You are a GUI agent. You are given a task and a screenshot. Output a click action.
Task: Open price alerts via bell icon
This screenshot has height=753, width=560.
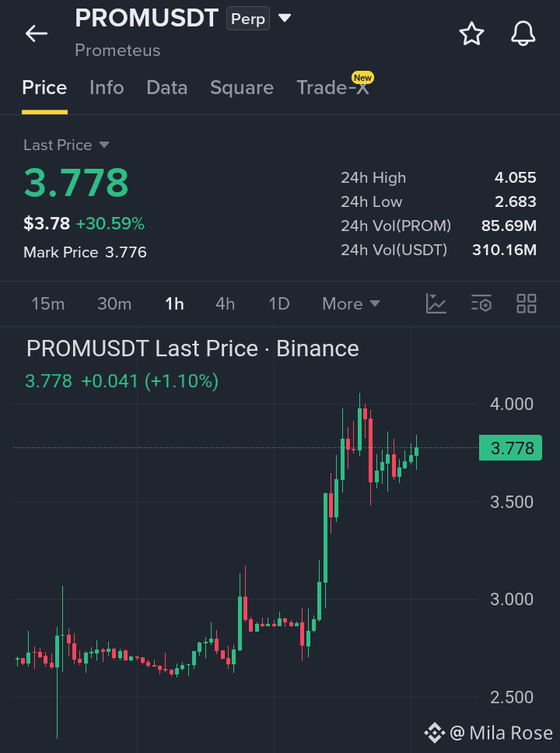coord(523,33)
